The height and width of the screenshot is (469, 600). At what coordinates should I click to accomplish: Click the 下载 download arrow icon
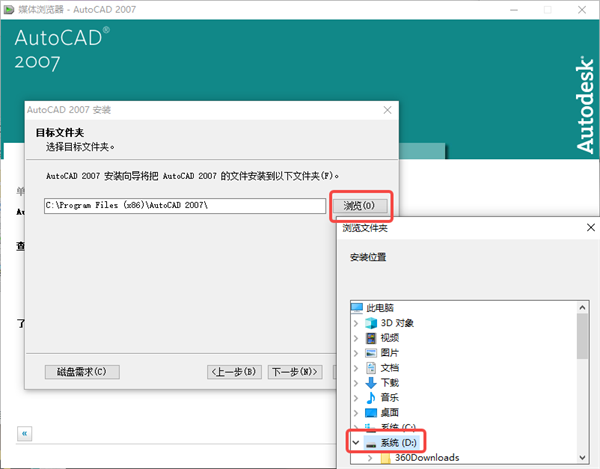click(x=371, y=383)
